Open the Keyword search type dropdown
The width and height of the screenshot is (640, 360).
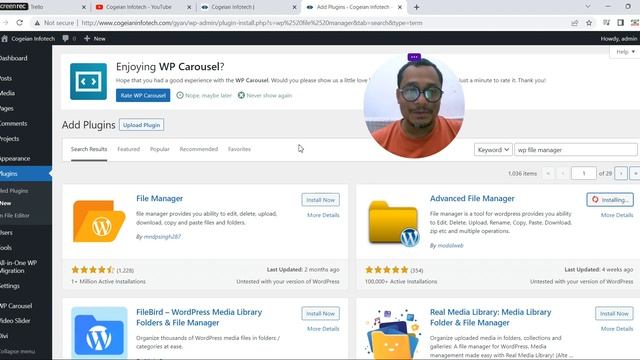coord(493,150)
